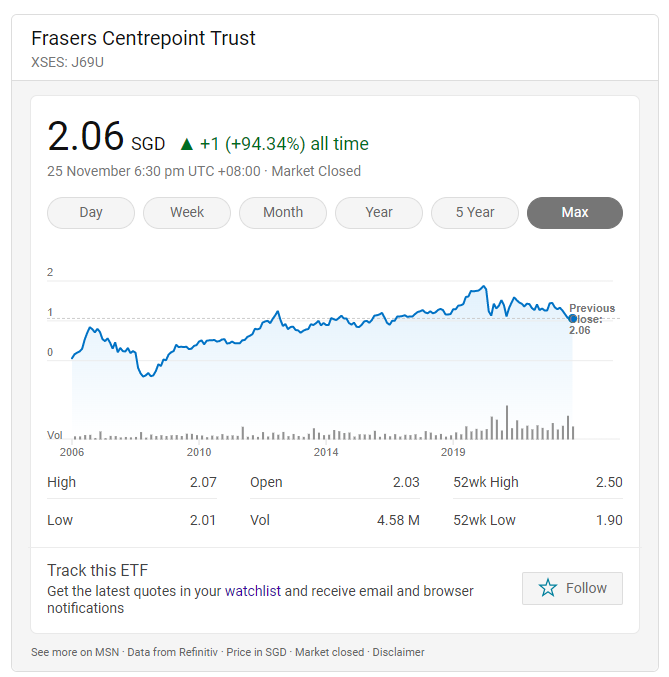
Task: Open the watchlist link
Action: (253, 591)
